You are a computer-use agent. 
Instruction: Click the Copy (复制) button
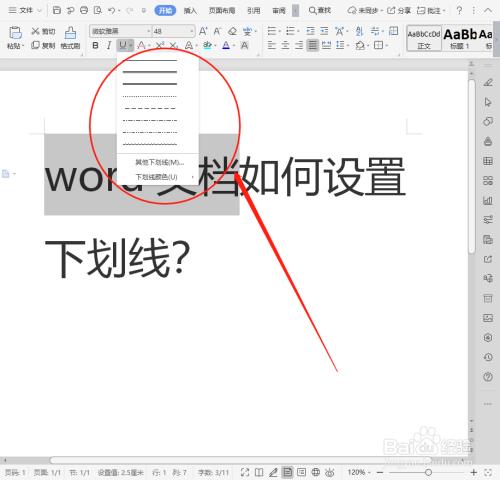tap(43, 45)
